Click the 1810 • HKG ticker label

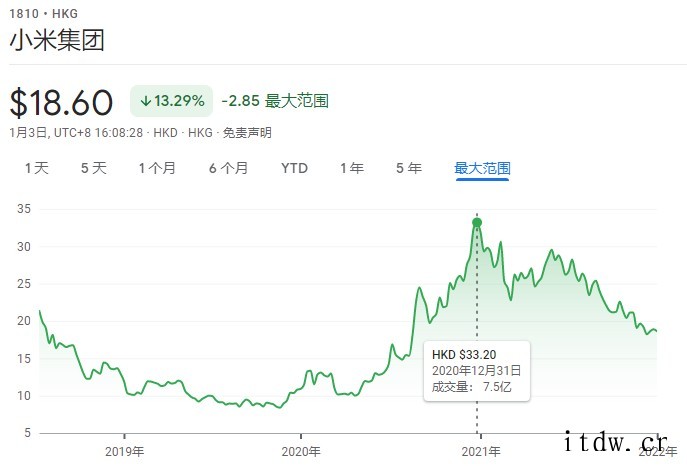(x=43, y=14)
